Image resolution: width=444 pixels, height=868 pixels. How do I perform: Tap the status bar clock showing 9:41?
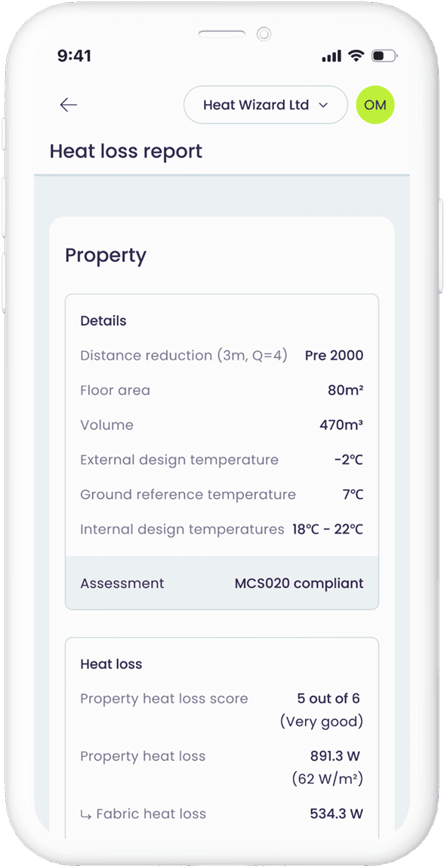click(x=72, y=55)
